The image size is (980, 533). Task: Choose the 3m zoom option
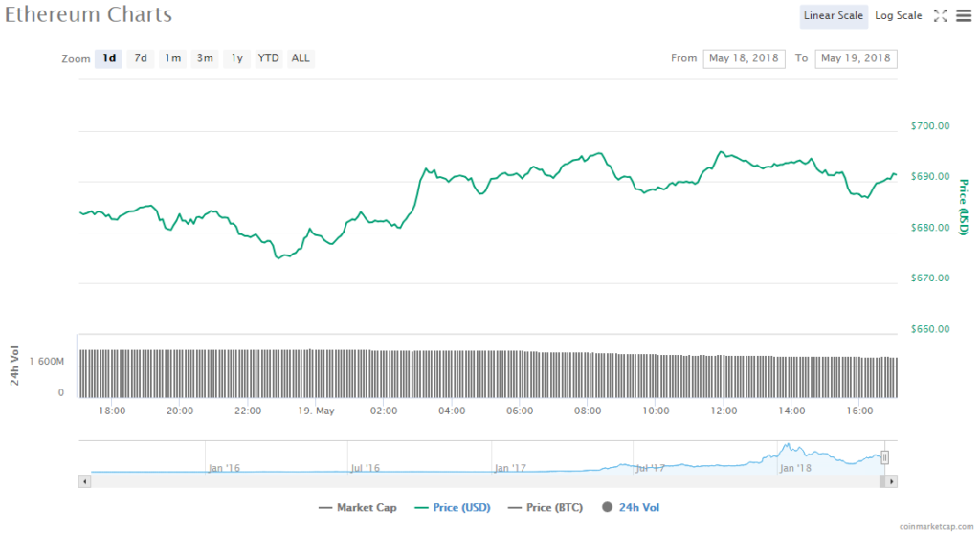click(x=205, y=58)
